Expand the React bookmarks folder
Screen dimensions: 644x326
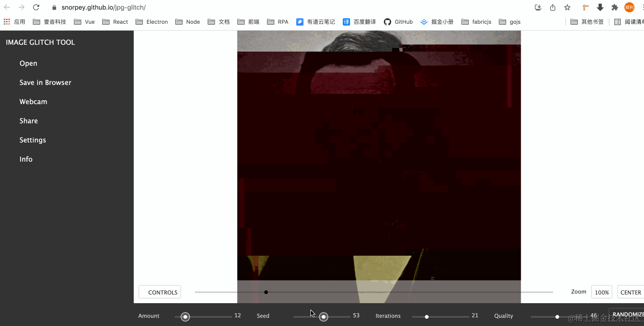[114, 21]
